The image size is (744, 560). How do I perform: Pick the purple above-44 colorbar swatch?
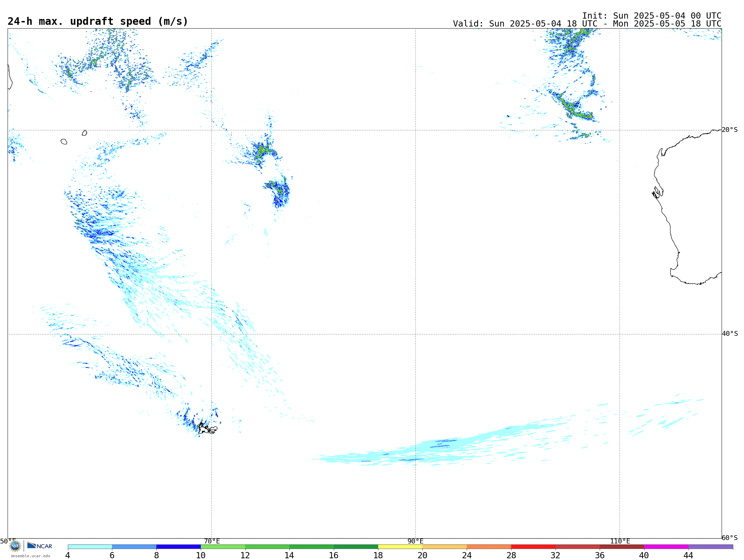click(x=711, y=547)
